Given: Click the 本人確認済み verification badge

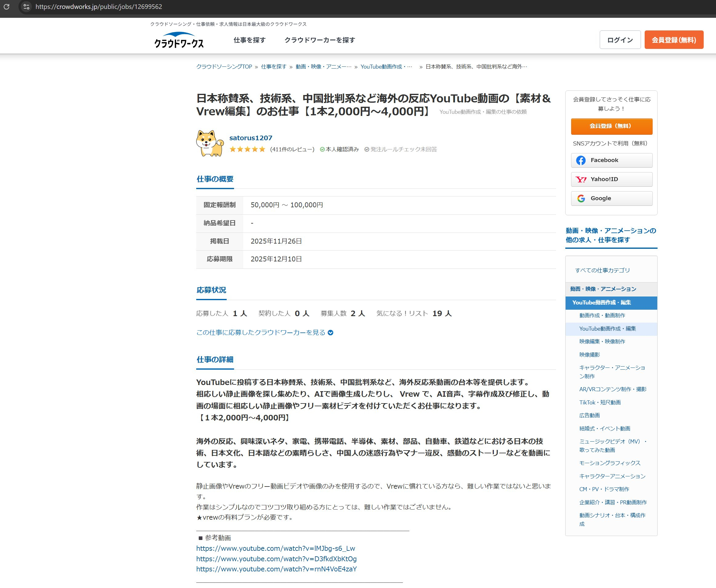Looking at the screenshot, I should pyautogui.click(x=339, y=149).
